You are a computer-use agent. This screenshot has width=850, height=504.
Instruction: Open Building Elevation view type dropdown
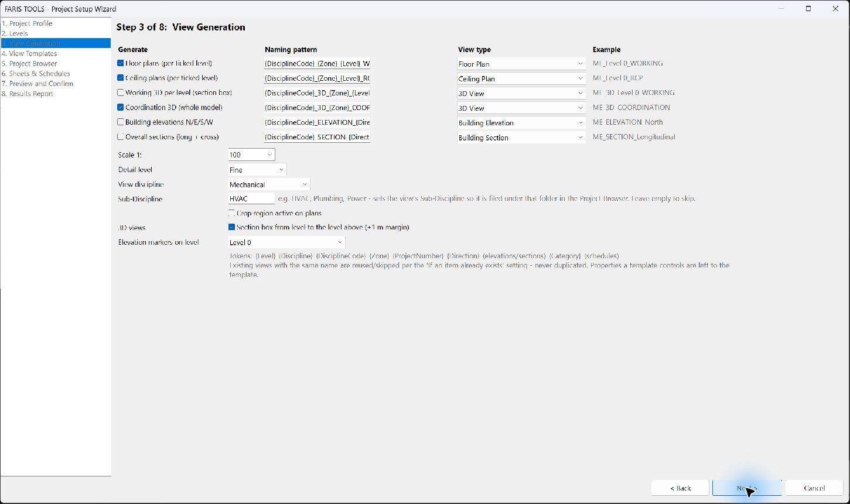pyautogui.click(x=521, y=123)
